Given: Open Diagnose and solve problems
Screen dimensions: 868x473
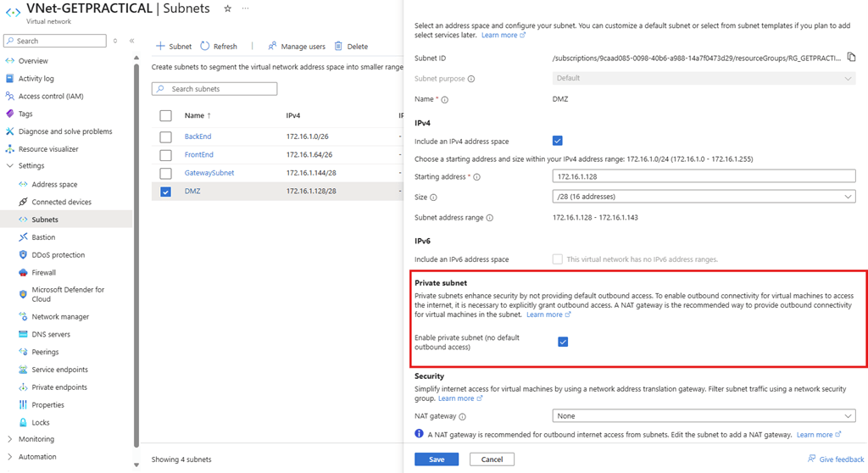Looking at the screenshot, I should point(65,131).
